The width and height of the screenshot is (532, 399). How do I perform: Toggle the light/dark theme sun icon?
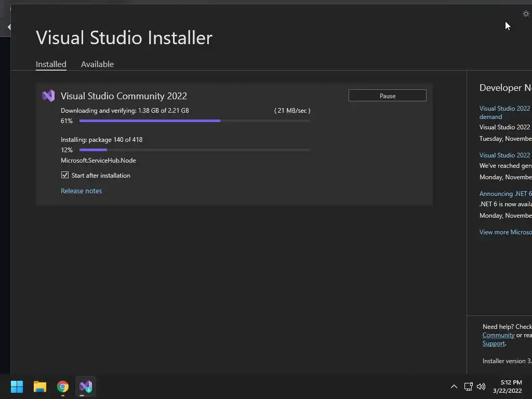[x=526, y=14]
